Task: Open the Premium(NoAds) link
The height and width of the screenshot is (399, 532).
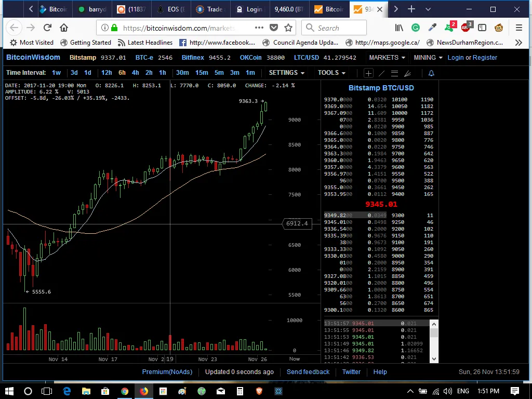Action: [x=167, y=372]
